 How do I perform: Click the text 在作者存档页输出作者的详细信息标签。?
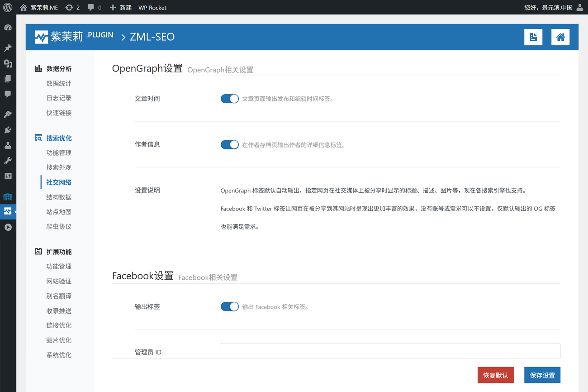pyautogui.click(x=295, y=145)
